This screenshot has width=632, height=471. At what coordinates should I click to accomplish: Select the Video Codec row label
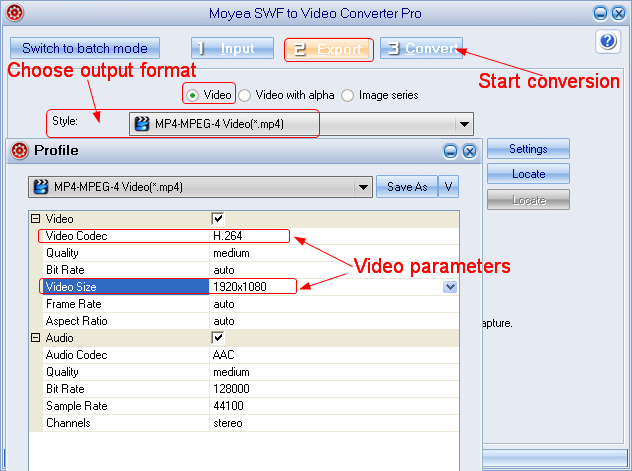(77, 236)
